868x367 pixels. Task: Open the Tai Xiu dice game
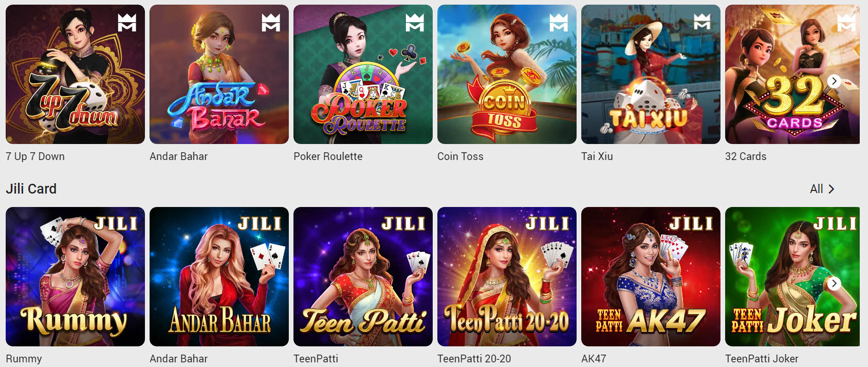(x=651, y=74)
